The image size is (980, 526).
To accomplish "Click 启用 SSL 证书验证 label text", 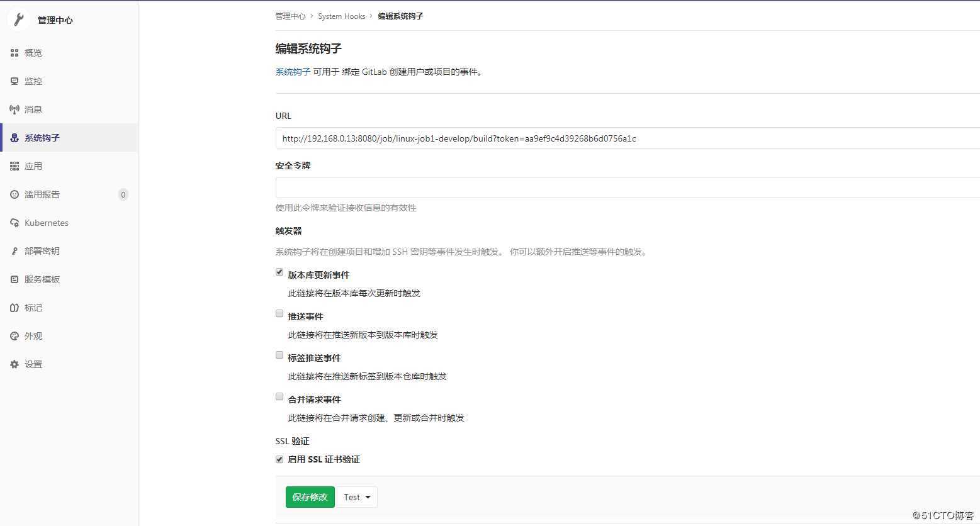I will pos(324,459).
